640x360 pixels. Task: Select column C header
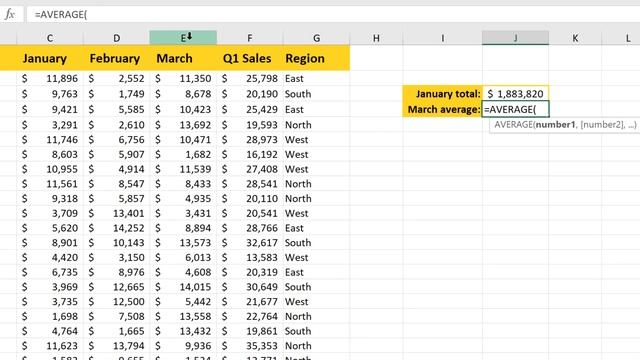click(x=50, y=38)
